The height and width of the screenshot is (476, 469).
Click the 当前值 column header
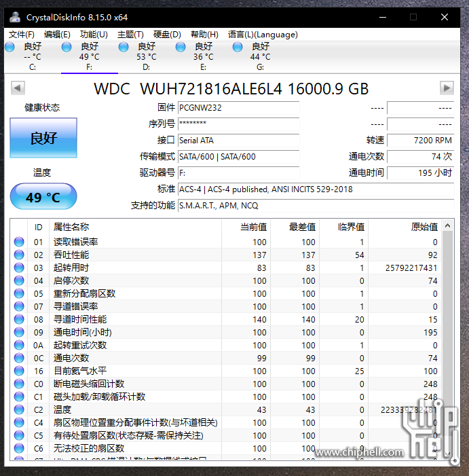click(246, 227)
